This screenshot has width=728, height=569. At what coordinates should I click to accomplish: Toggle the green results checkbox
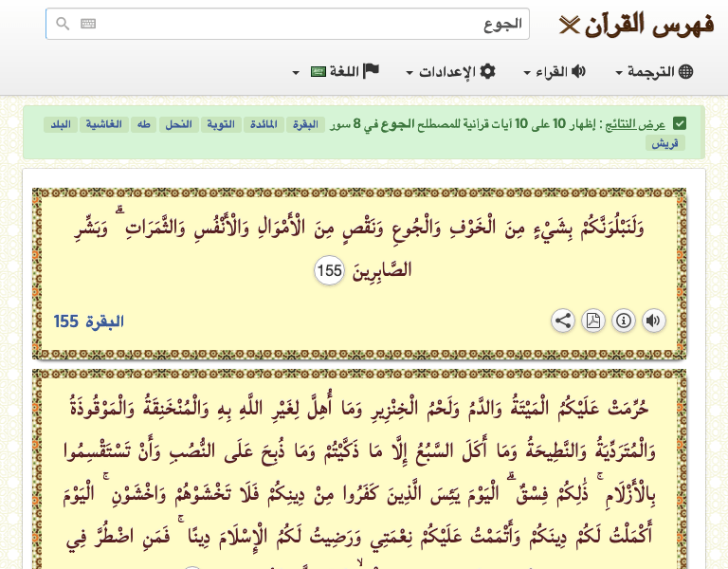[680, 124]
